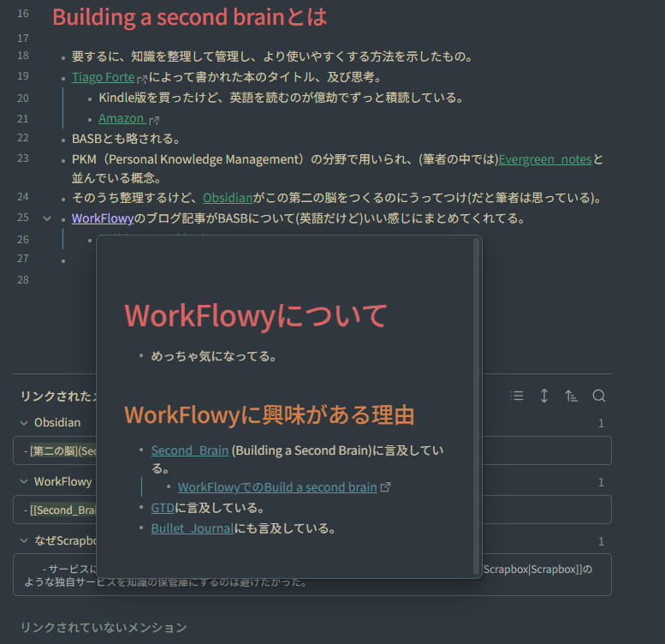665x644 pixels.
Task: Click external link icon after Build a second brain
Action: tap(385, 487)
